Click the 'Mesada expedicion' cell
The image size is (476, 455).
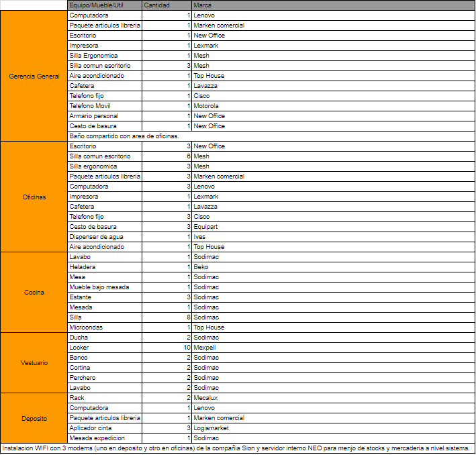[x=105, y=438]
